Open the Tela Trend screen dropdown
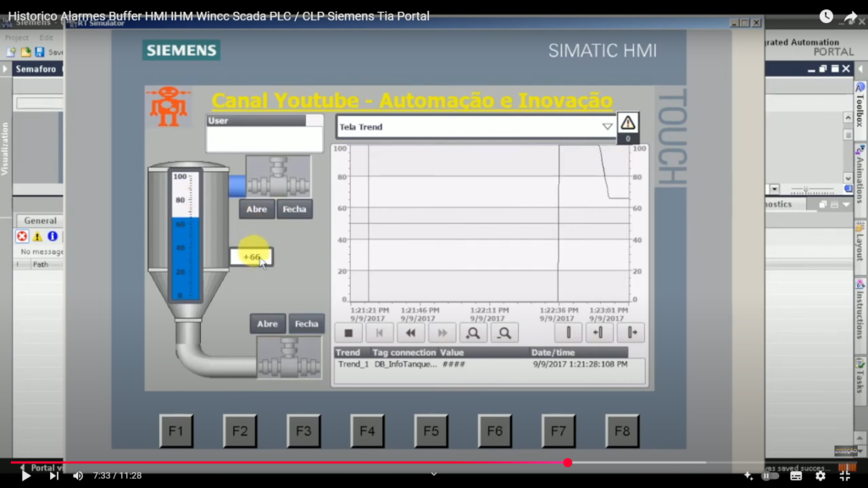The height and width of the screenshot is (488, 868). [607, 127]
